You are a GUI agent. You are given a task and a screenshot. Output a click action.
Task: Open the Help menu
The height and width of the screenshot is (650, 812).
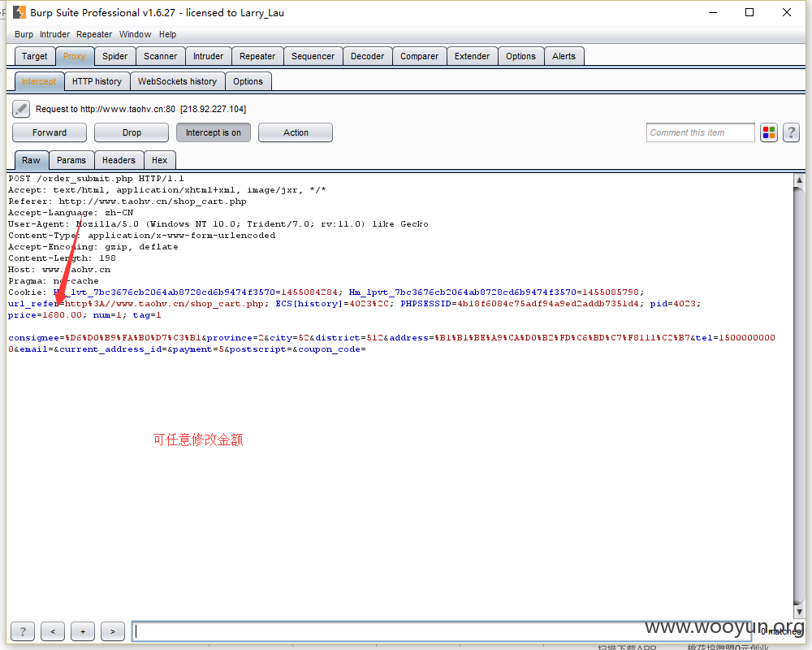coord(168,34)
